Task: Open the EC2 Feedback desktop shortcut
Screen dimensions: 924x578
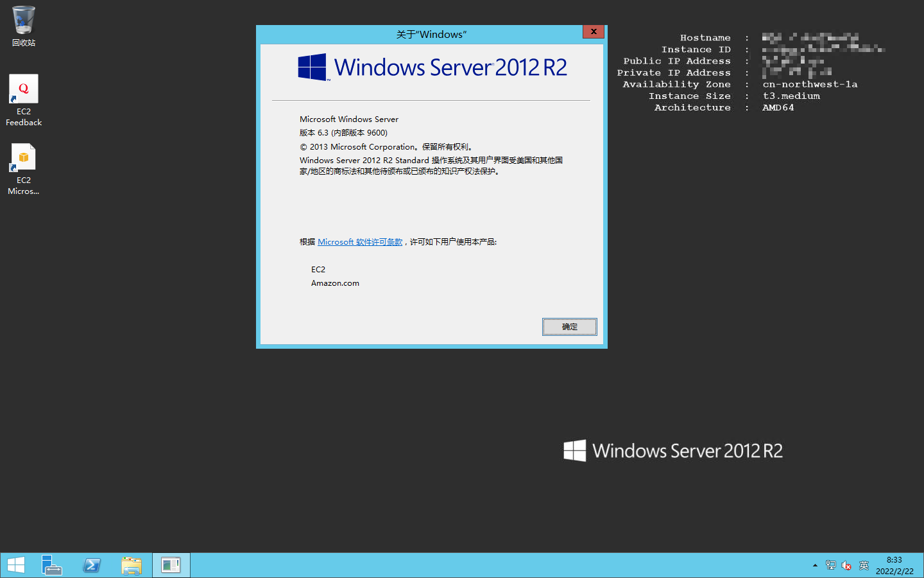Action: click(x=23, y=100)
